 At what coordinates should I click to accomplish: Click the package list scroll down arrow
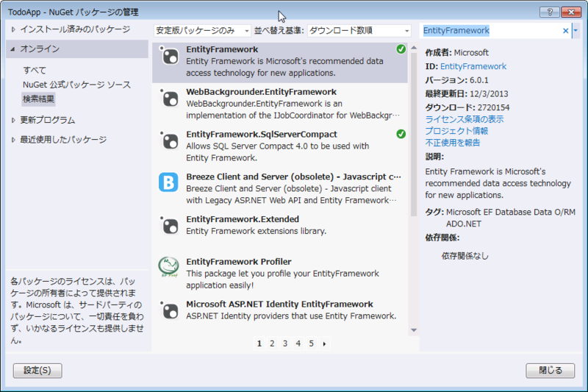[x=414, y=330]
